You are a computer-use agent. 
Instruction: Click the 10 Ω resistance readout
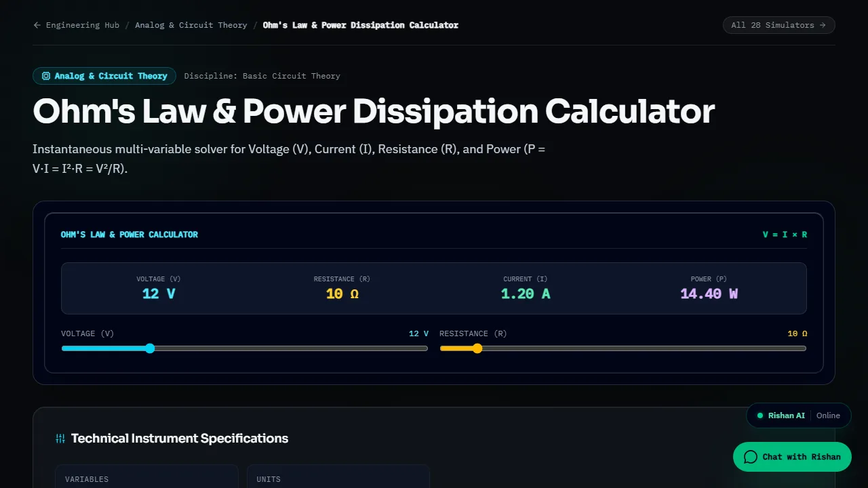point(342,293)
